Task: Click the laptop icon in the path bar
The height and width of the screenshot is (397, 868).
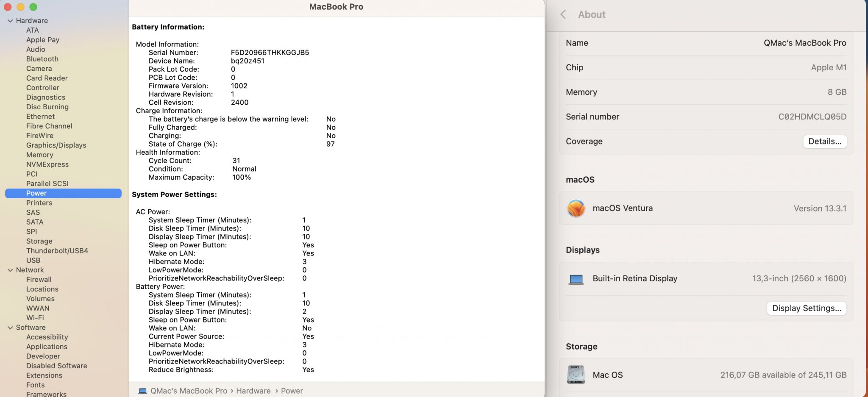Action: 143,391
